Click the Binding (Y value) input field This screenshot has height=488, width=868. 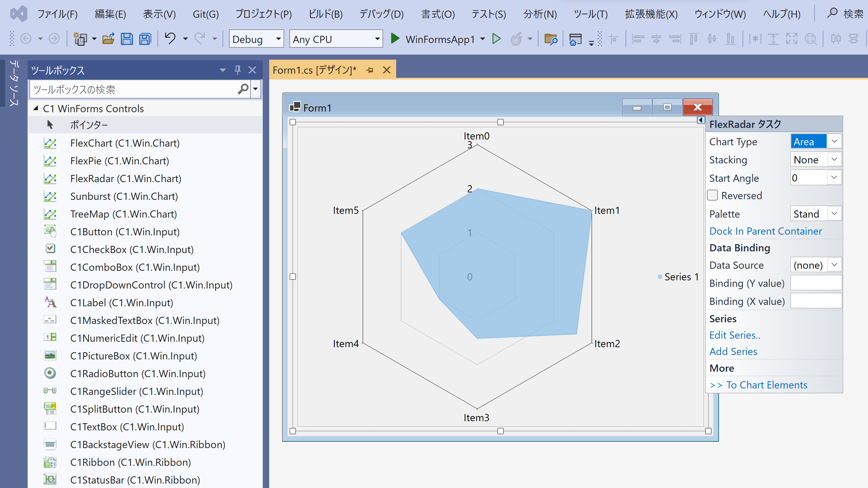(x=816, y=283)
